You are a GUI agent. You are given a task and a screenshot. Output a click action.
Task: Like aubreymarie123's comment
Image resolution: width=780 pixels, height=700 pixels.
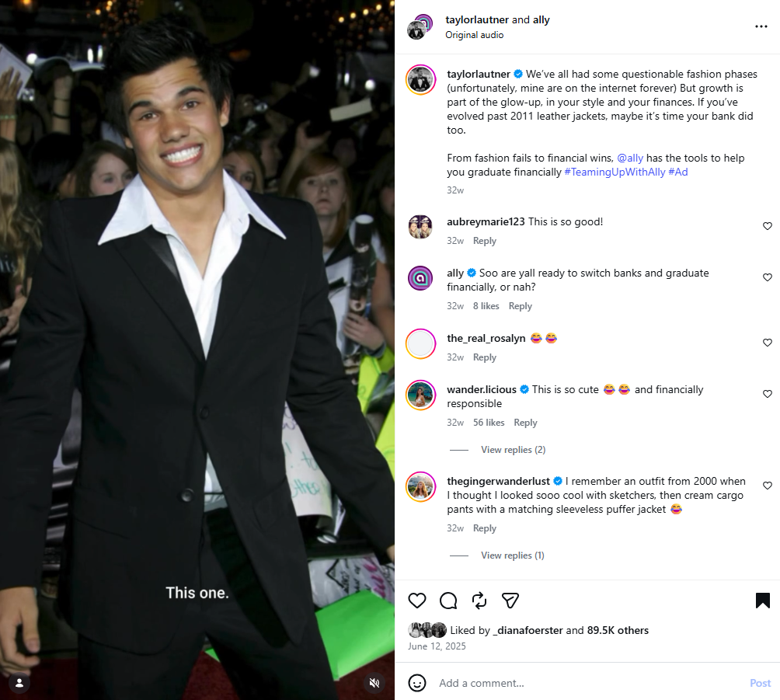(x=768, y=226)
